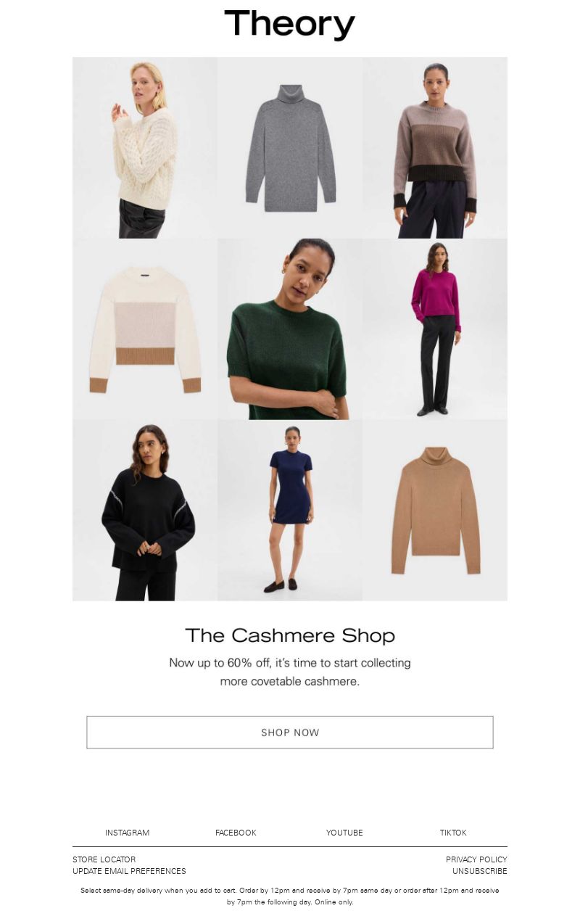The width and height of the screenshot is (580, 924).
Task: Open the YOUTUBE link
Action: [344, 833]
